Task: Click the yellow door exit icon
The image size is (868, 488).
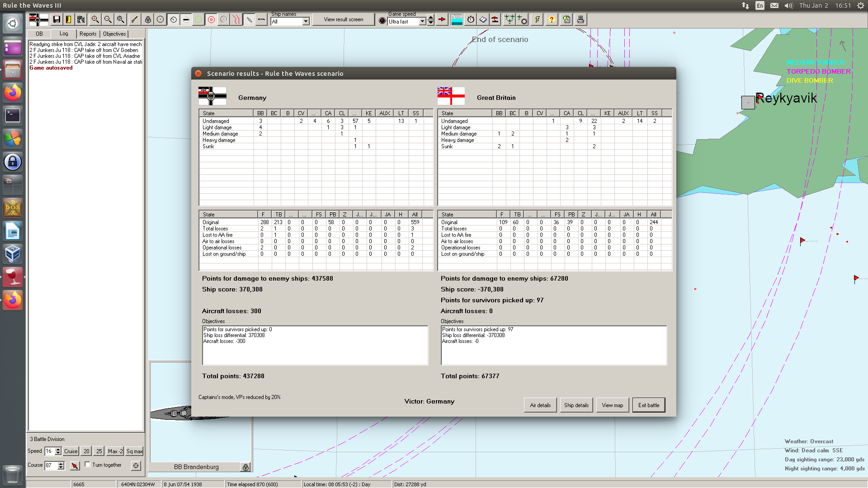Action: [68, 19]
